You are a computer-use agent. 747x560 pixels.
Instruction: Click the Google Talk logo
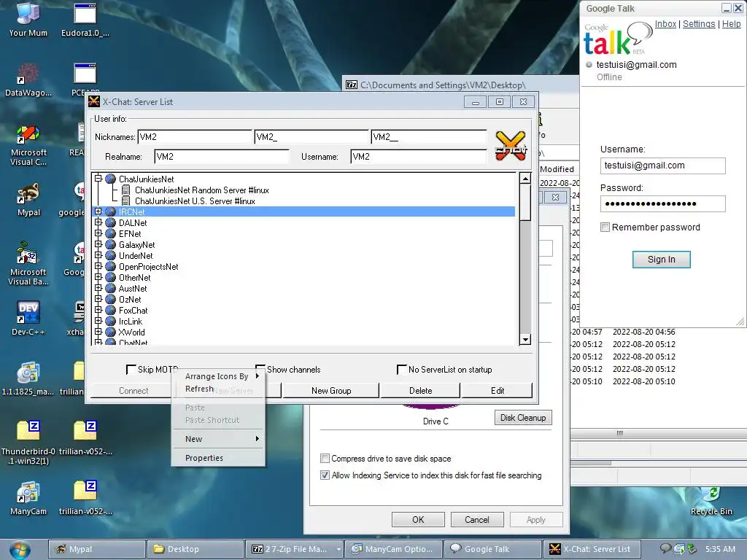pos(617,39)
